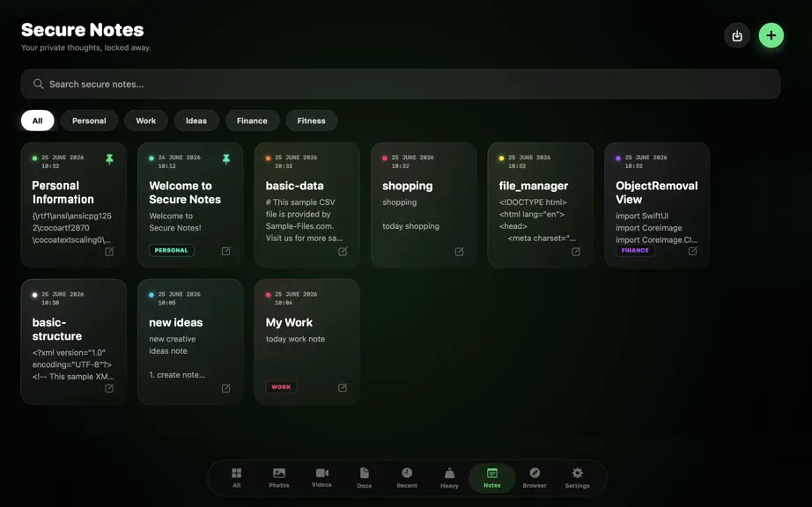Edit the ObjectRemovalView note

pos(692,251)
